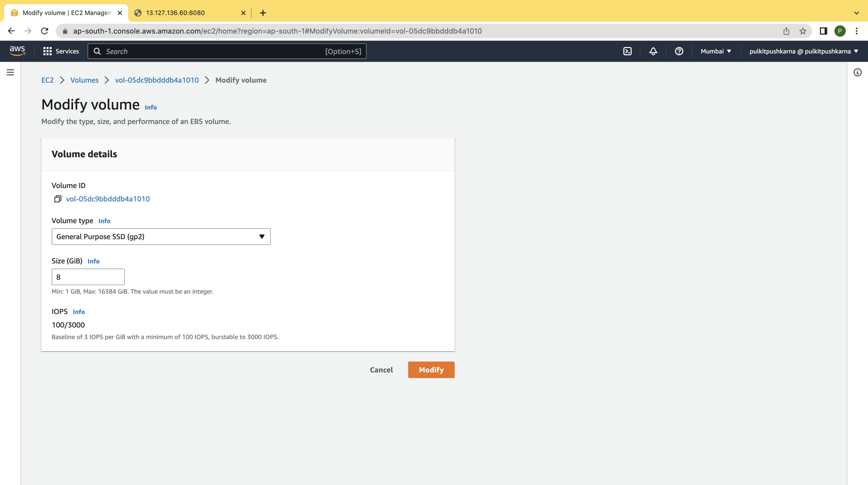Copy the volume ID with copy icon
This screenshot has width=868, height=485.
coord(58,199)
